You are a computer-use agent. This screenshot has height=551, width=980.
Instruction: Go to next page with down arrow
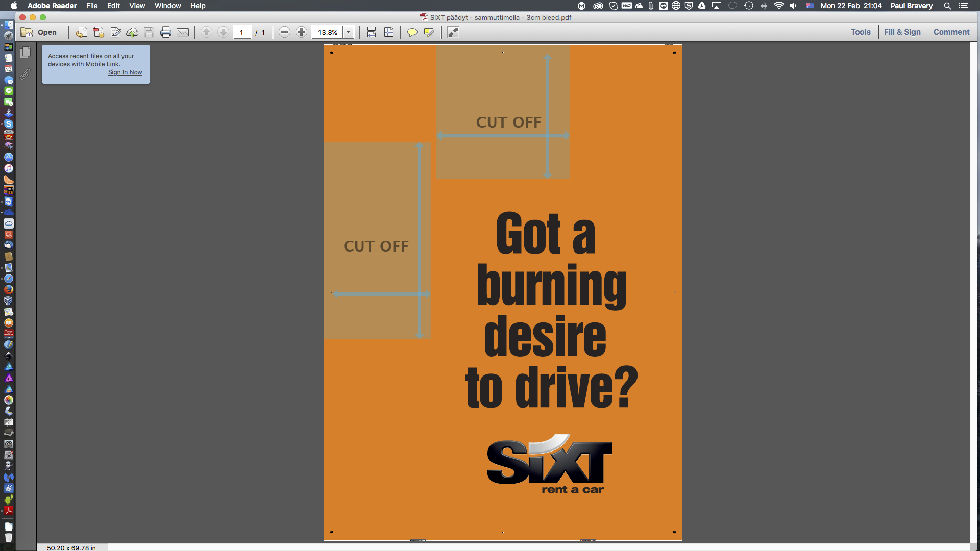pos(223,32)
